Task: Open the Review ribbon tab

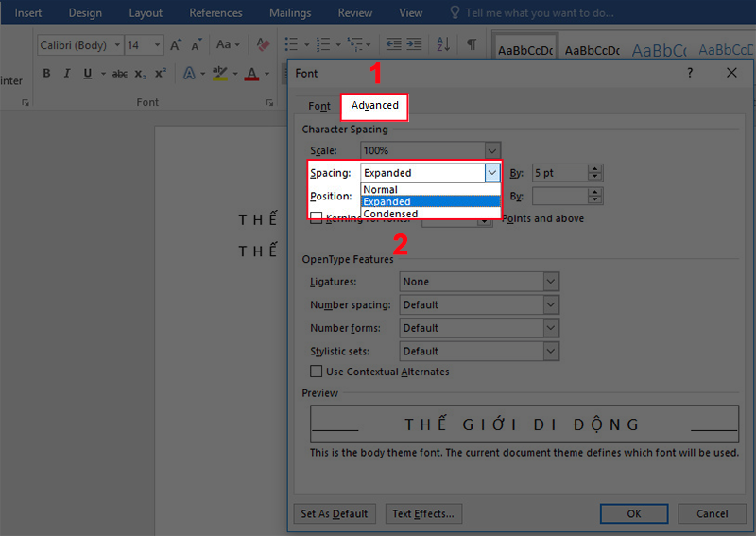Action: [355, 12]
